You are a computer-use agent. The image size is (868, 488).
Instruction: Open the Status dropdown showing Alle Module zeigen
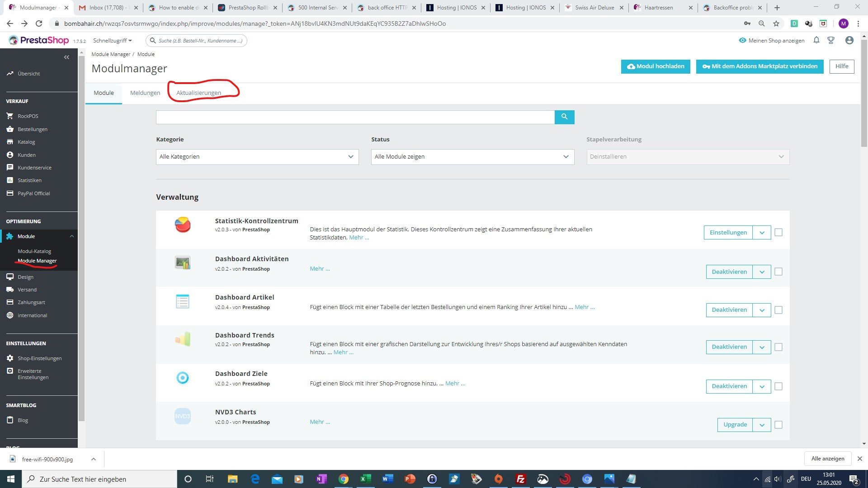(472, 157)
